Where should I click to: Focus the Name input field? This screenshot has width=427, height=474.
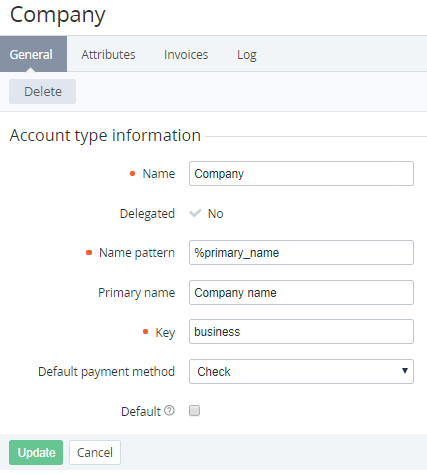pos(301,174)
